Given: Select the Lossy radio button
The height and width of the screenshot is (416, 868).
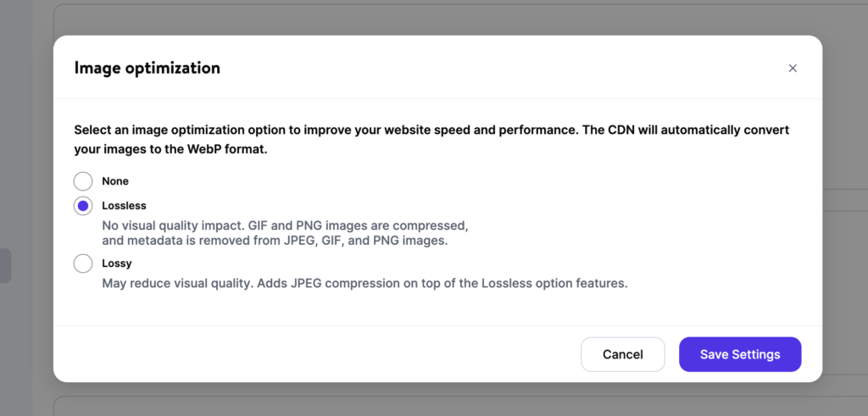Looking at the screenshot, I should 83,263.
